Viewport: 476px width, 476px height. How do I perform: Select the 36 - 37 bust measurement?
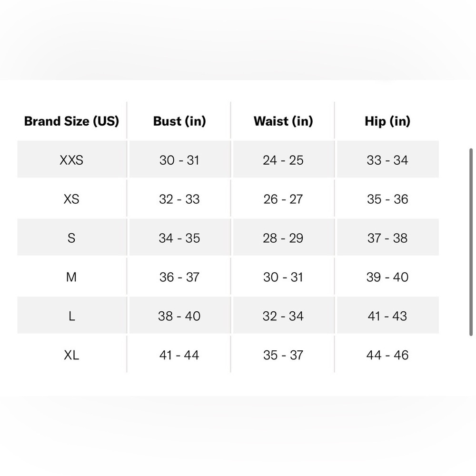point(179,277)
